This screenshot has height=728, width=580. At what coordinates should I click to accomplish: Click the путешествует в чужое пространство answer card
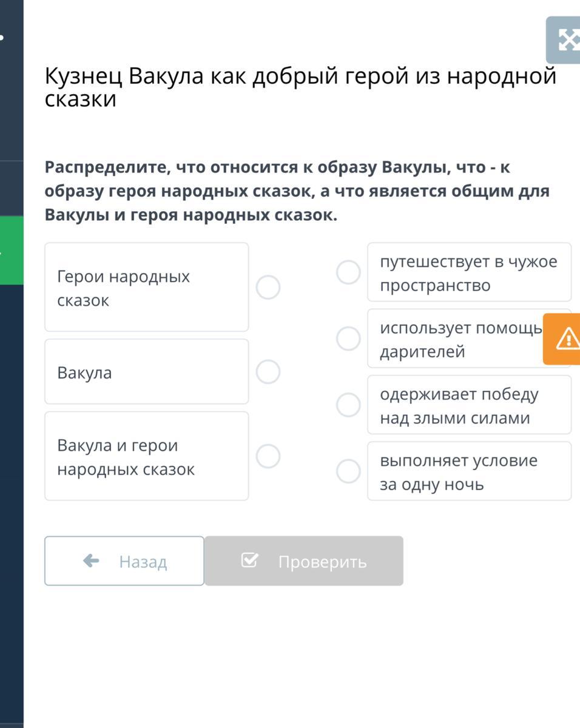point(469,272)
